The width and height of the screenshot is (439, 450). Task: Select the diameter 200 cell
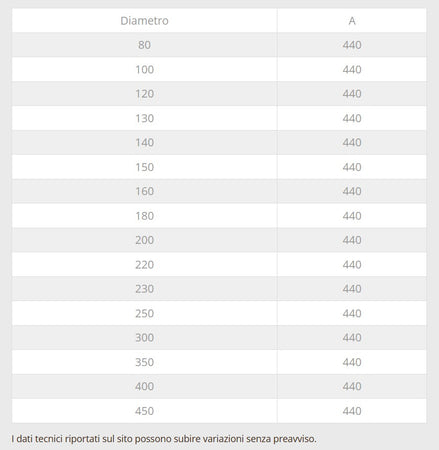[144, 240]
